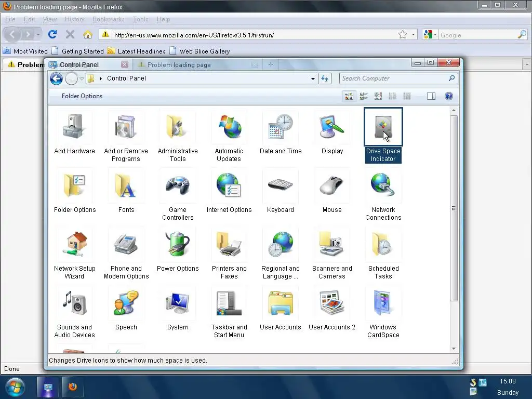
Task: Click the Firefox URL address field
Action: (x=255, y=35)
